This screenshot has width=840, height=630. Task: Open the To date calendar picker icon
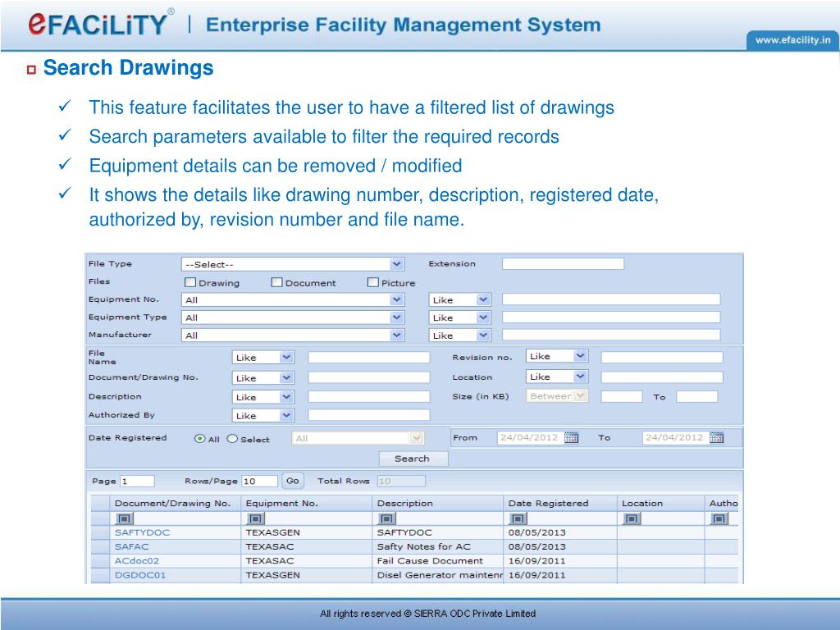716,438
